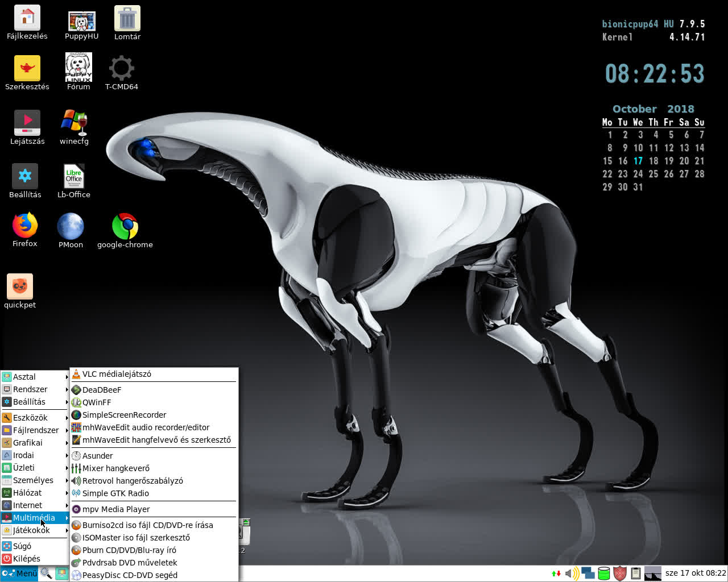Launch QWinFF from the submenu

coord(154,402)
